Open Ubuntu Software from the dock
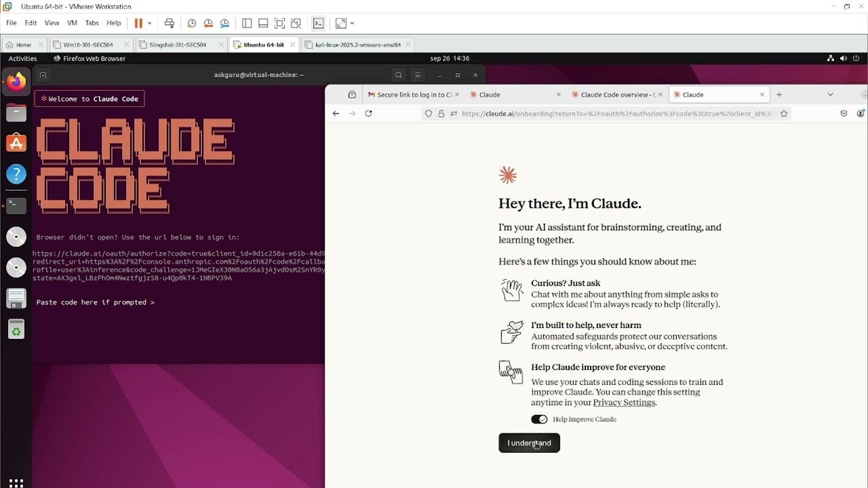868x488 pixels. [16, 143]
